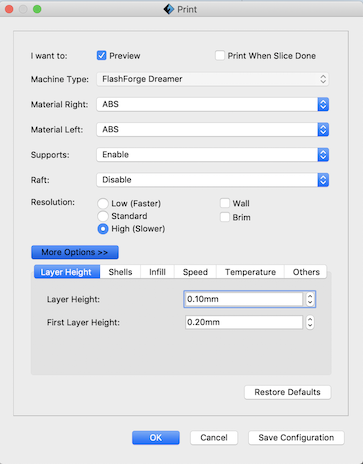This screenshot has height=464, width=363.
Task: Open the Raft dropdown
Action: click(213, 180)
